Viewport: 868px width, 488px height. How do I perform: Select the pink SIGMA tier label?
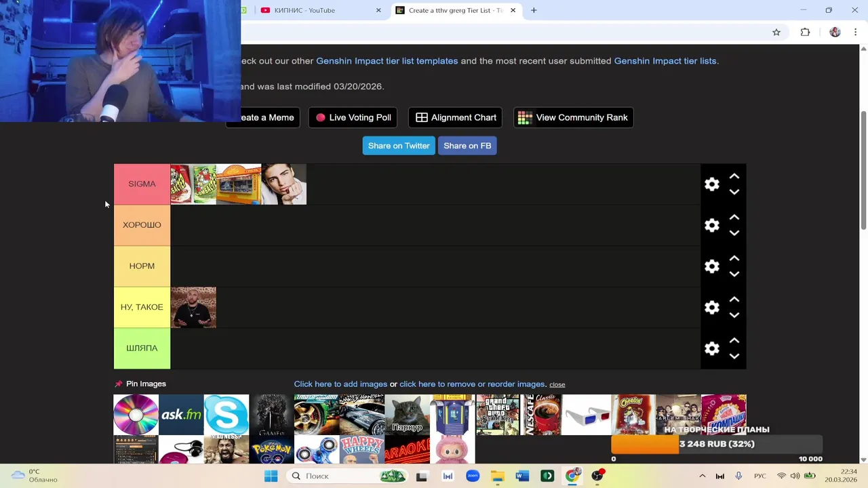pos(142,184)
